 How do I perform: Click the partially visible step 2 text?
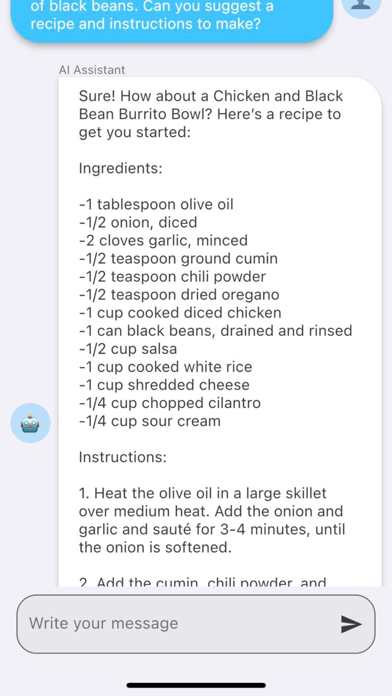[x=202, y=581]
